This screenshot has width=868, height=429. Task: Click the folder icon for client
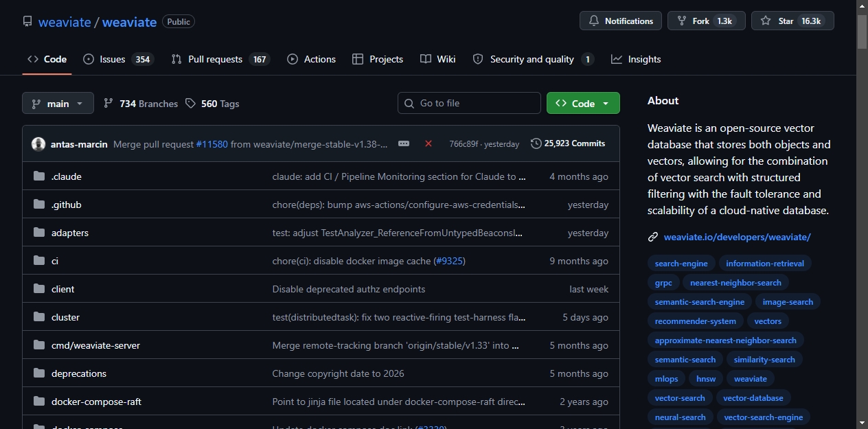[39, 289]
